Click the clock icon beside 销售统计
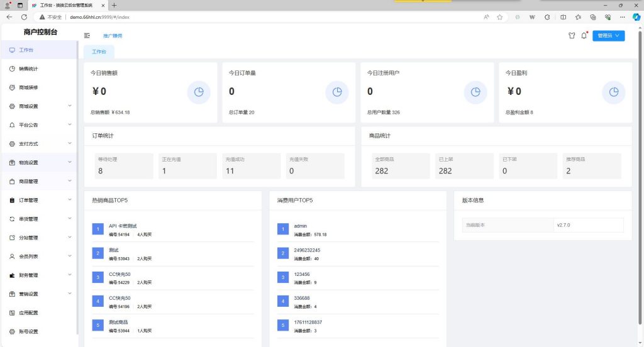 [12, 69]
